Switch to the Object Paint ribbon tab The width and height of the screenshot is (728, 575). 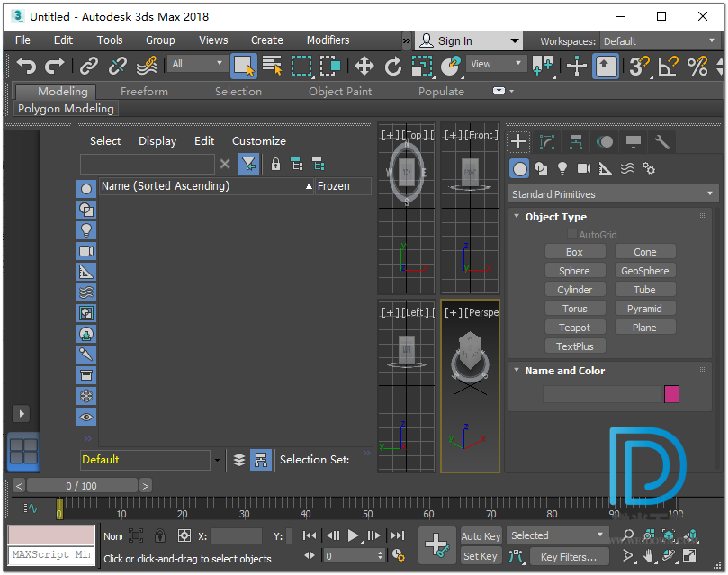click(340, 92)
